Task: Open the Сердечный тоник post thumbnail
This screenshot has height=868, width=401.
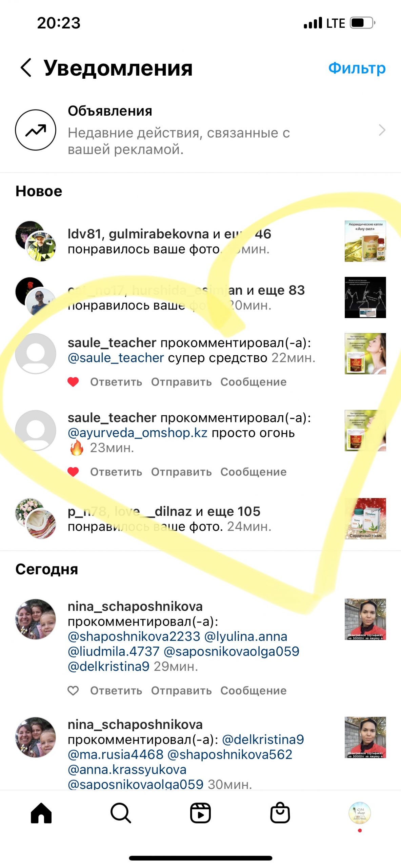Action: [365, 518]
